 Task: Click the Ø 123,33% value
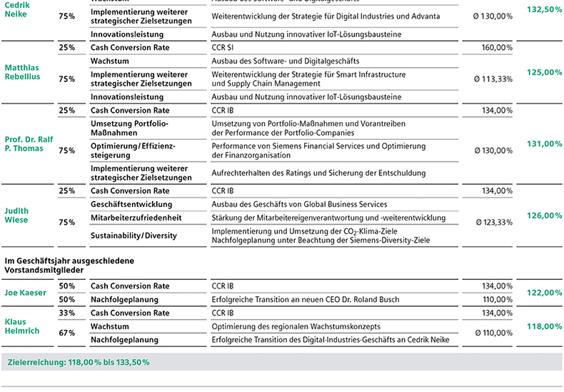494,222
